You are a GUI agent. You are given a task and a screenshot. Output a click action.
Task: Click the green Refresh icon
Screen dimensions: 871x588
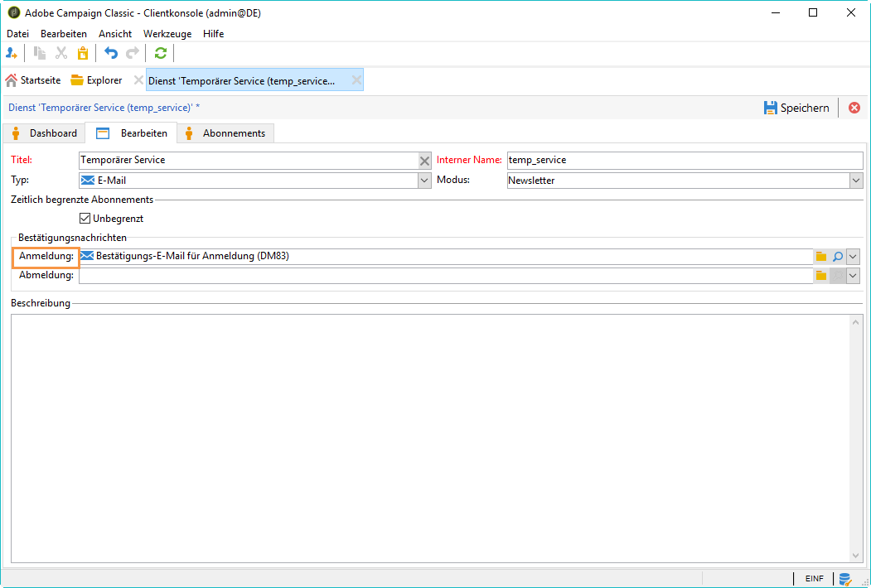(x=161, y=53)
